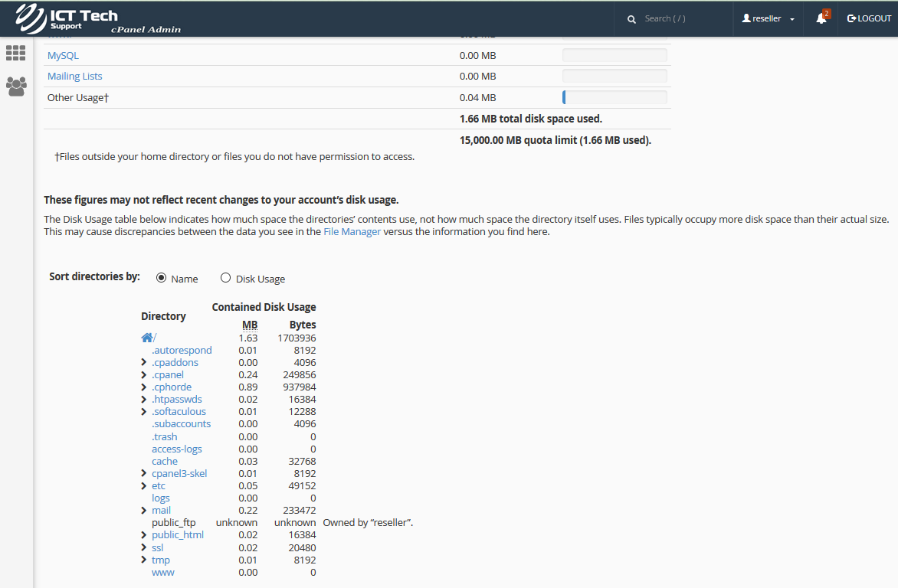898x588 pixels.
Task: Open the reseller user dropdown
Action: click(769, 18)
